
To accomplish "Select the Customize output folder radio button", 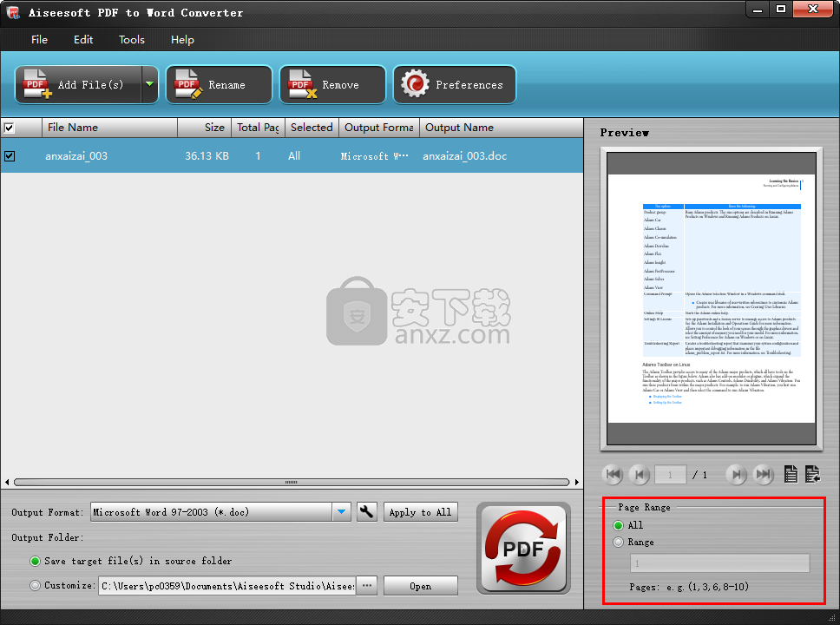I will pyautogui.click(x=36, y=585).
